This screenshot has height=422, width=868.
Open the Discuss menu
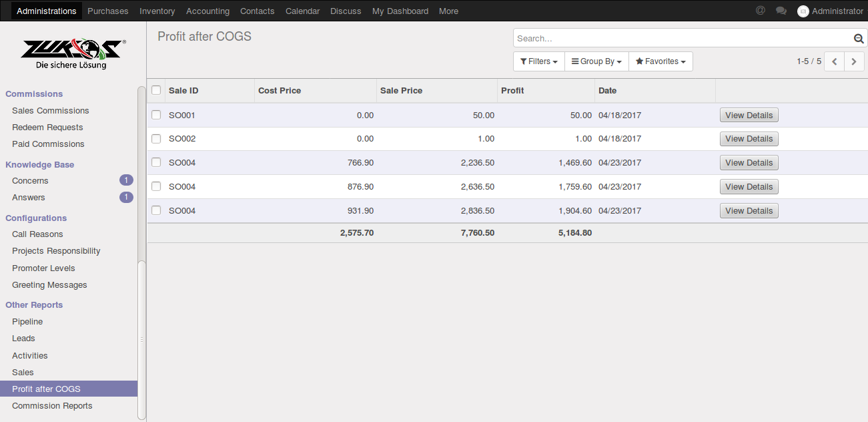(x=346, y=11)
